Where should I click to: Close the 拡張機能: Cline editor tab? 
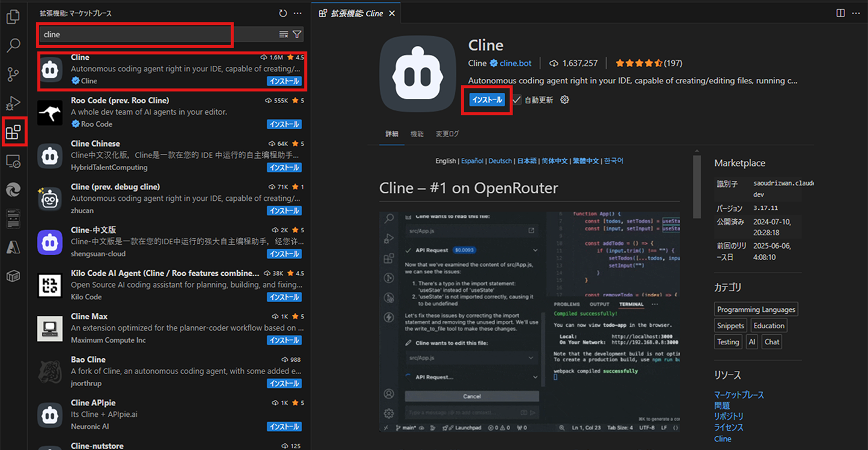pos(392,13)
